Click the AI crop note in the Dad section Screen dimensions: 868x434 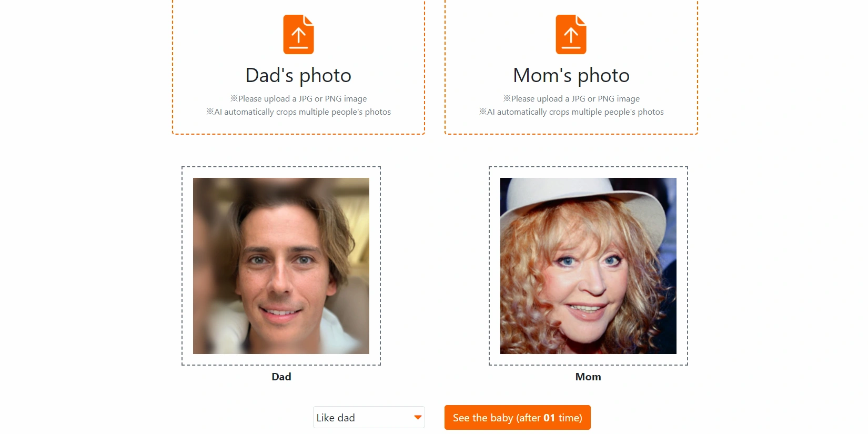click(298, 112)
